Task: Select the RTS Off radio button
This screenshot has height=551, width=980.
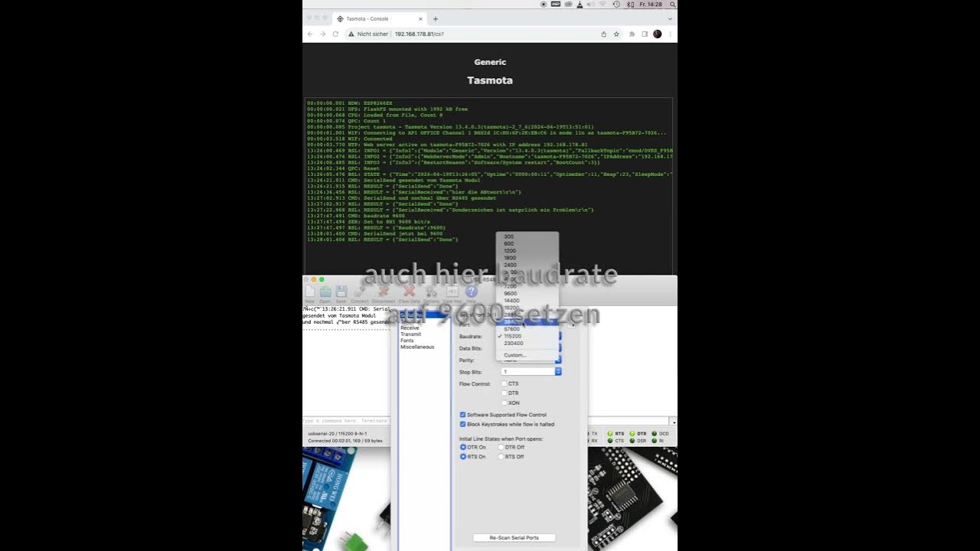Action: point(501,457)
